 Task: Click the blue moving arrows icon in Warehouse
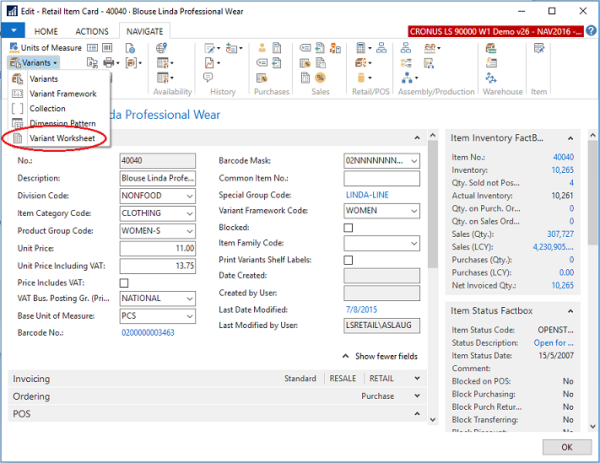click(x=491, y=78)
